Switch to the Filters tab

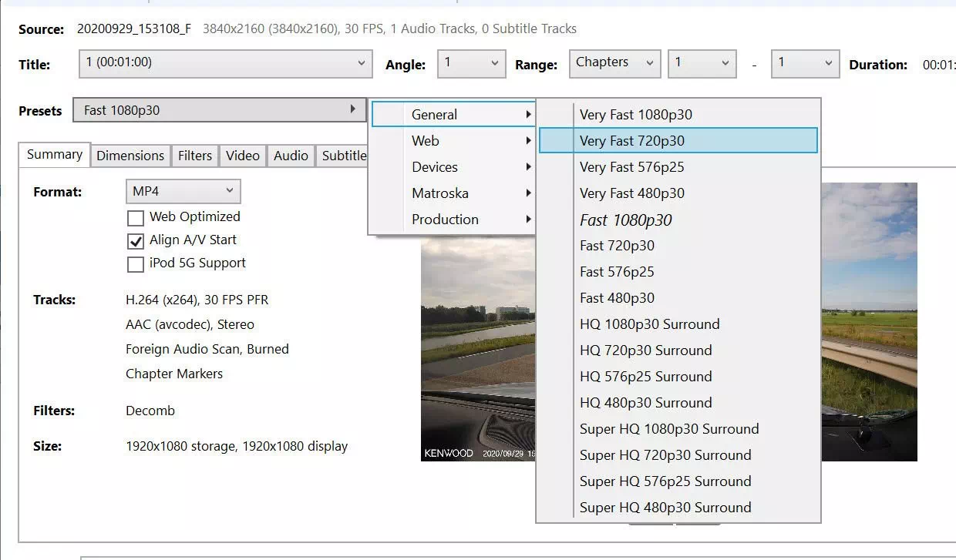195,156
